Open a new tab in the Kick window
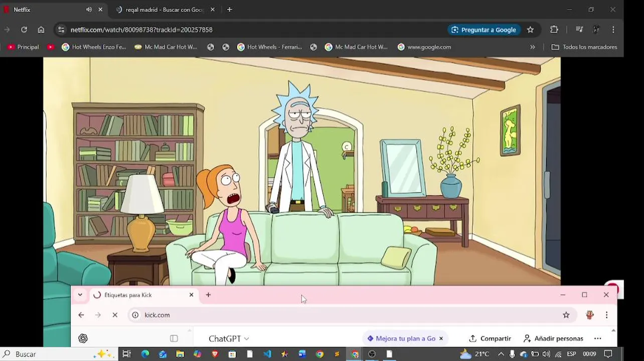The image size is (644, 361). (x=208, y=295)
